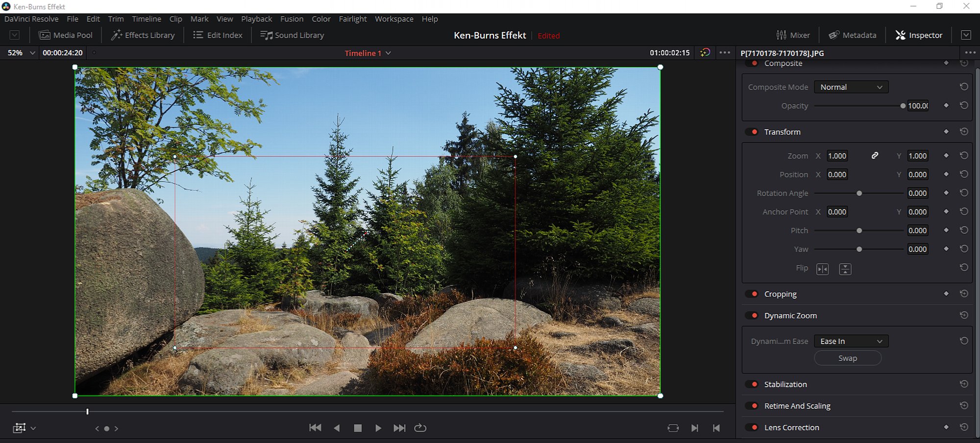Toggle the Stabilization section off
Screen dimensions: 980x443
[x=753, y=384]
